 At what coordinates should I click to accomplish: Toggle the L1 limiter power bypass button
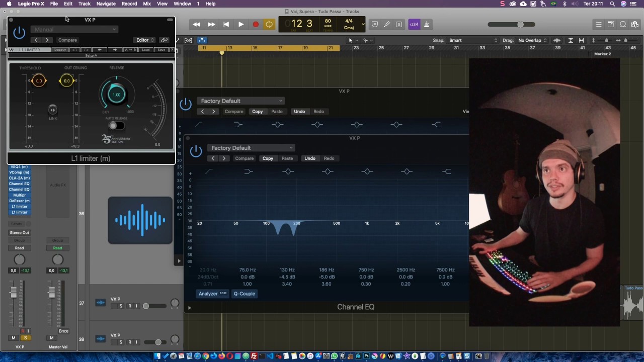click(x=19, y=33)
